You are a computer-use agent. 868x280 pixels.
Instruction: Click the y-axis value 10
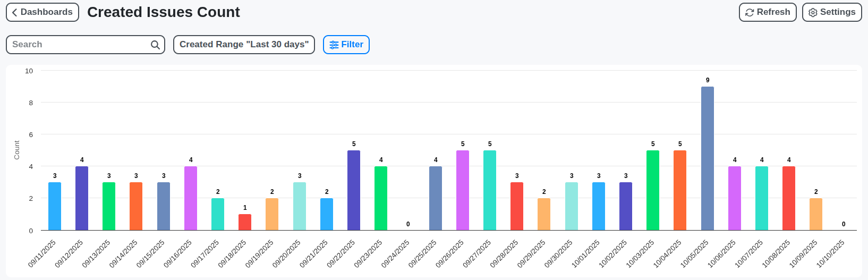[29, 71]
